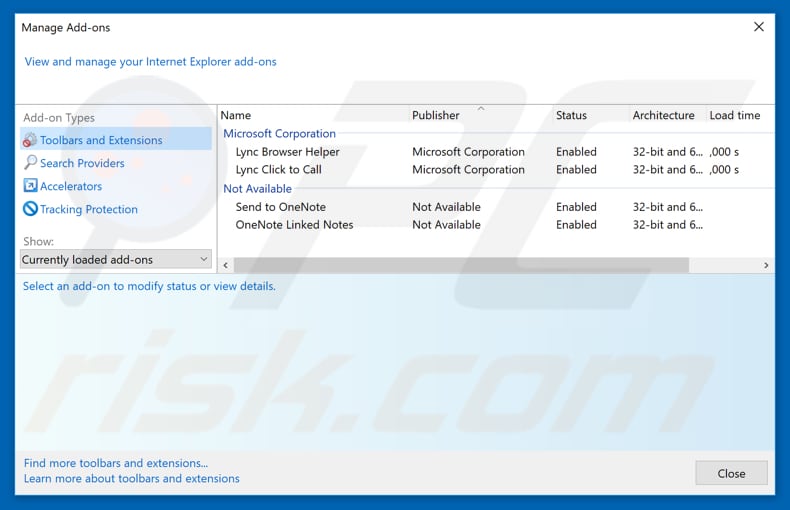
Task: Click load time of Lync Click to Call
Action: coord(724,170)
